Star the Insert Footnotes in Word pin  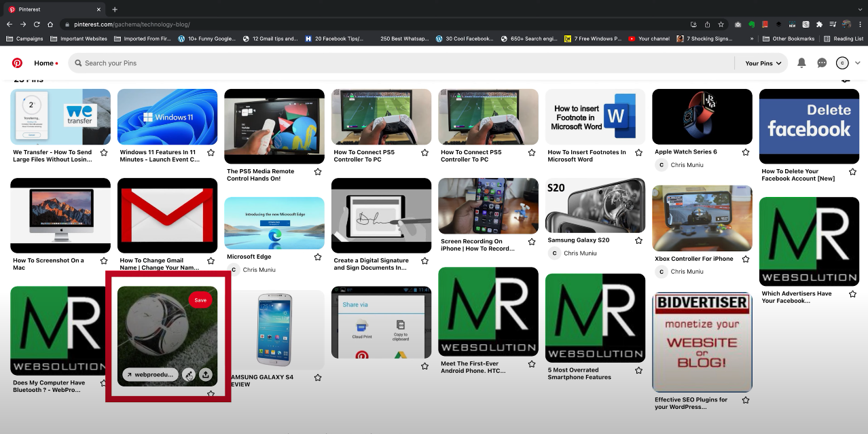[639, 153]
